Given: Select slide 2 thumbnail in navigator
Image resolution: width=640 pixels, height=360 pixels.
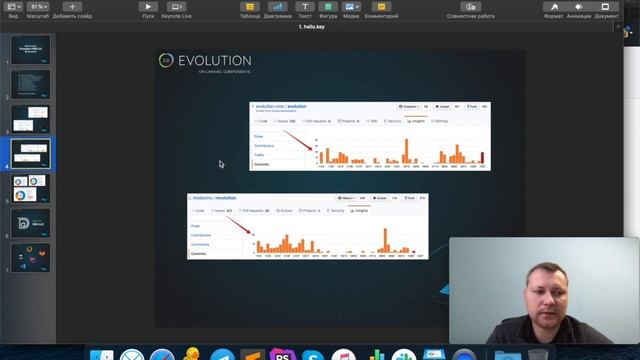Looking at the screenshot, I should tap(31, 84).
